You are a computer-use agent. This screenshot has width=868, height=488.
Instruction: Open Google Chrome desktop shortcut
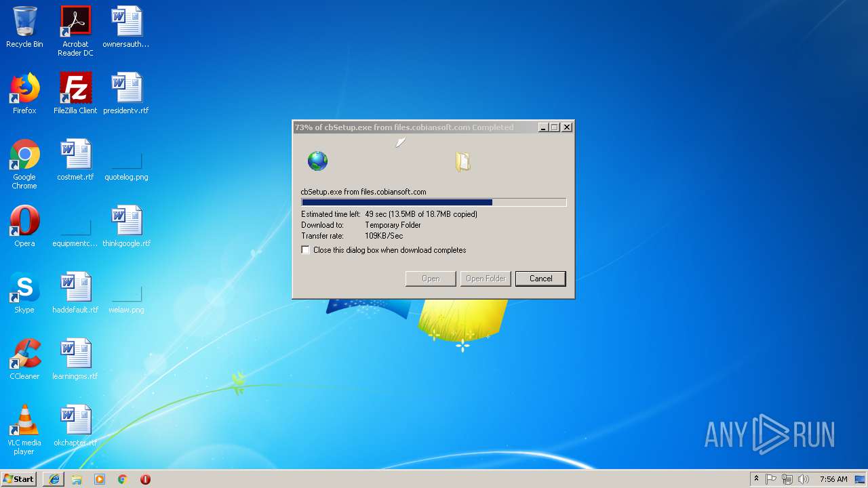pyautogui.click(x=24, y=164)
